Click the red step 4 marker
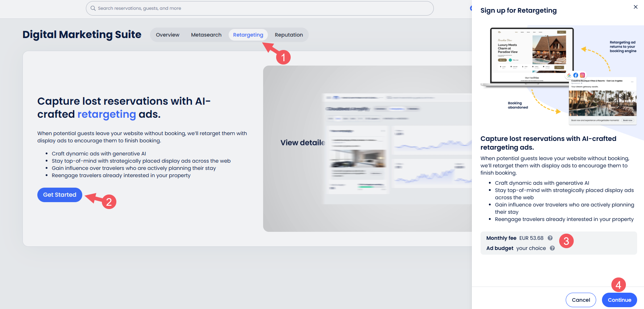This screenshot has width=644, height=309. click(618, 285)
